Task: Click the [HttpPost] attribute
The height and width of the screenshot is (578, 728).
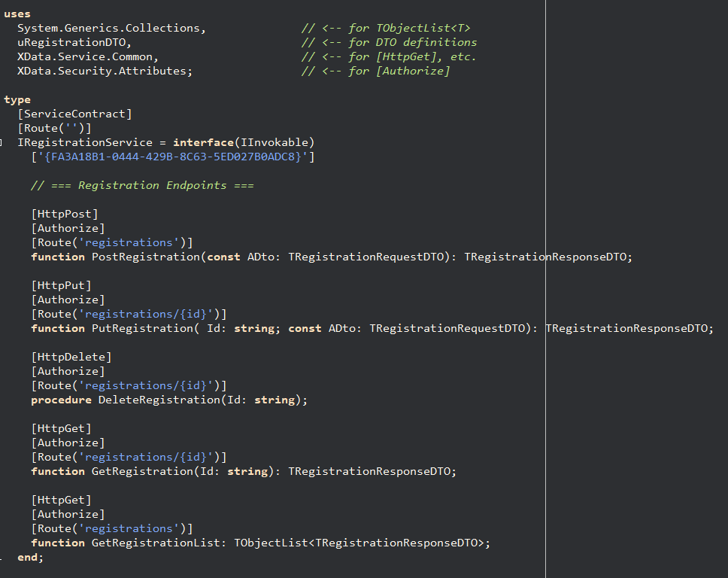Action: pyautogui.click(x=65, y=214)
